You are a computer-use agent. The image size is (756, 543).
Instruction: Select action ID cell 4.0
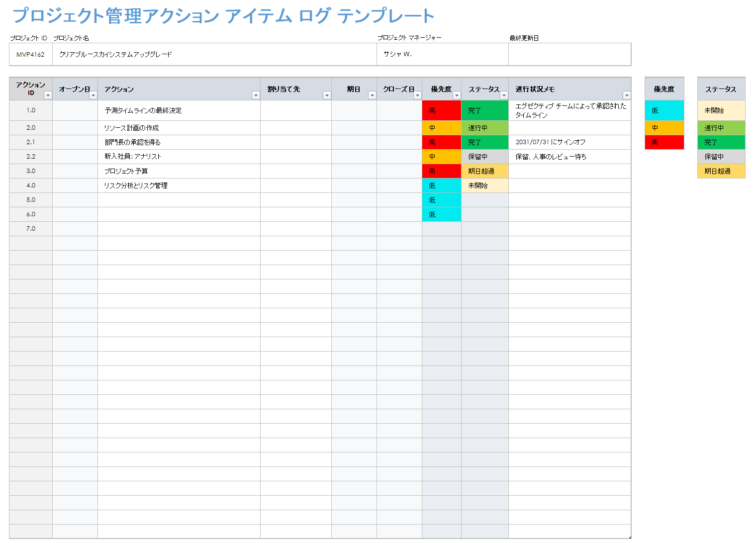pyautogui.click(x=31, y=185)
